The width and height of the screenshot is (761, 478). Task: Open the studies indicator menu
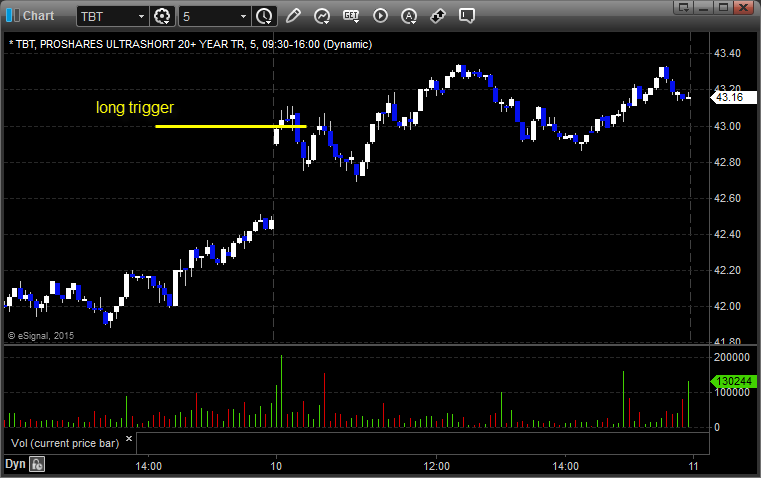pyautogui.click(x=321, y=16)
